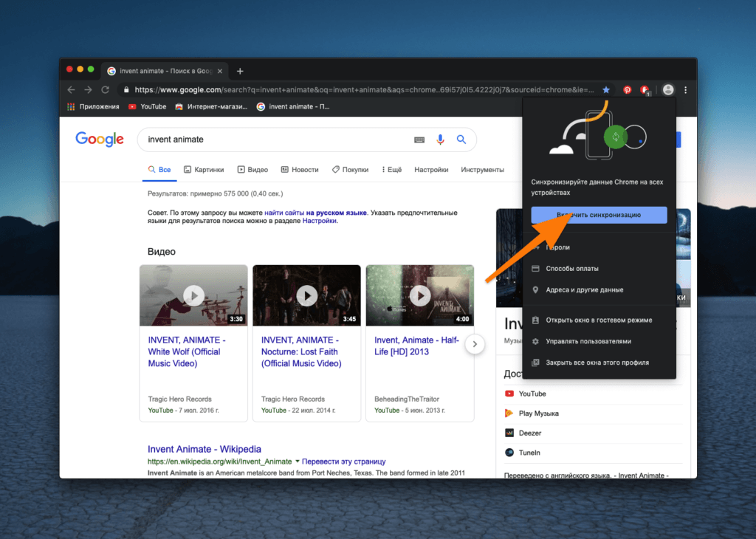Open Способы оплаты menu entry
The image size is (756, 539).
click(x=599, y=269)
